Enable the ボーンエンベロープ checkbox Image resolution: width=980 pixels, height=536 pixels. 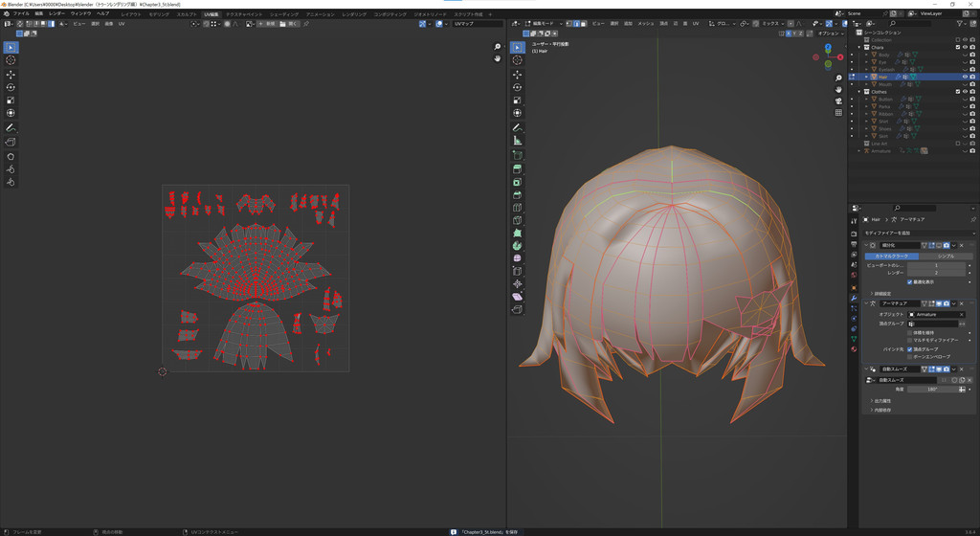pos(910,357)
